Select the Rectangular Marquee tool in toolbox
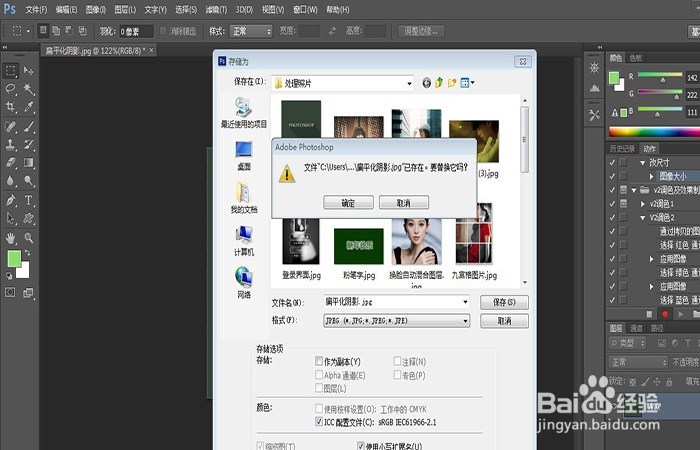Screen dimensions: 700x450 [x=10, y=71]
